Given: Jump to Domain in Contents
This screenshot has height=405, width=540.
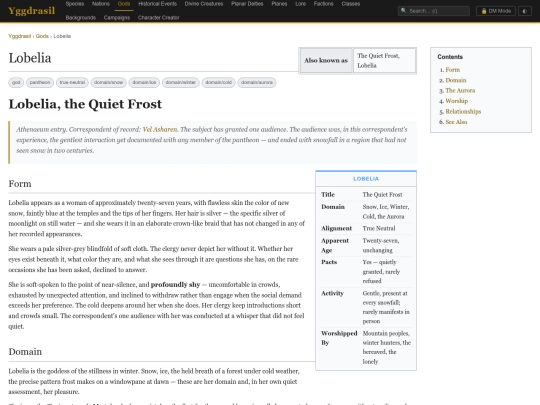Looking at the screenshot, I should pyautogui.click(x=456, y=80).
